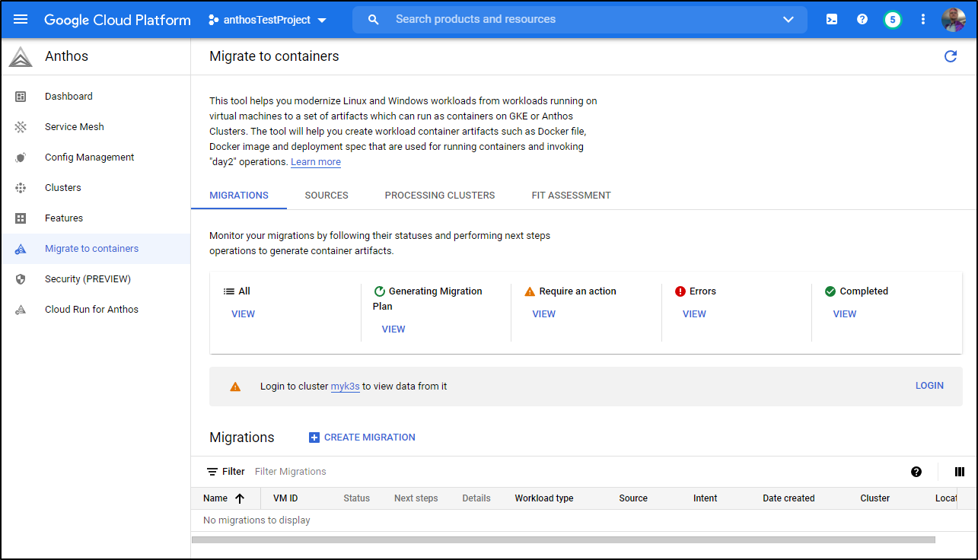This screenshot has height=560, width=978.
Task: Open the Help question mark icon
Action: [862, 19]
